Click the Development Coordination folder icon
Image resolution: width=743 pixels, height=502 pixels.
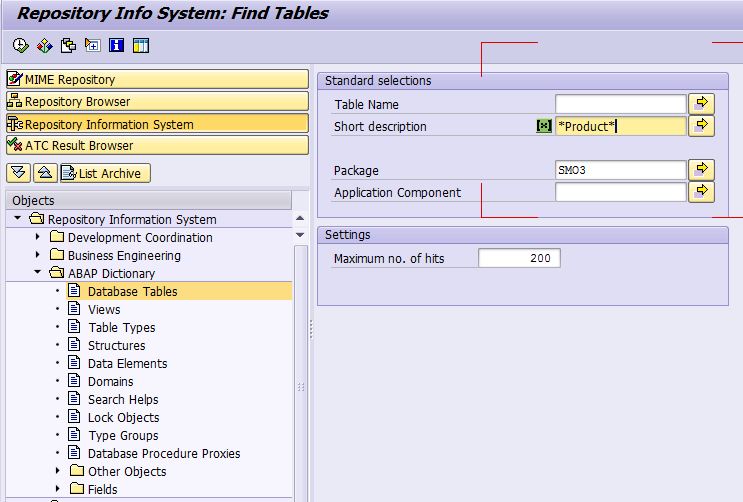57,236
